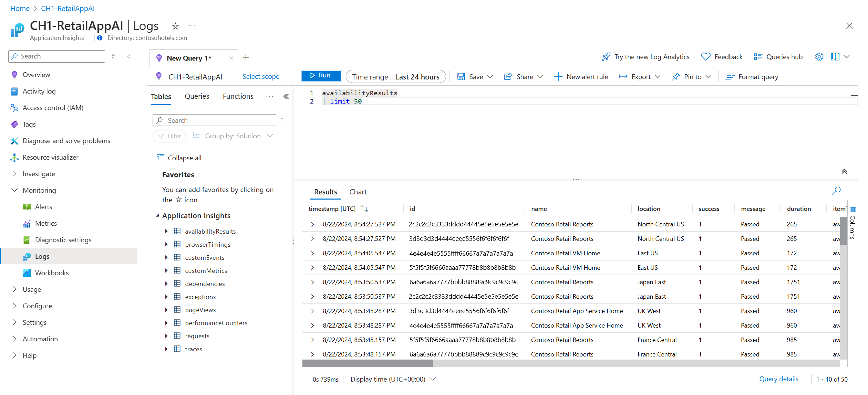
Task: Switch to the Chart tab
Action: pos(358,192)
